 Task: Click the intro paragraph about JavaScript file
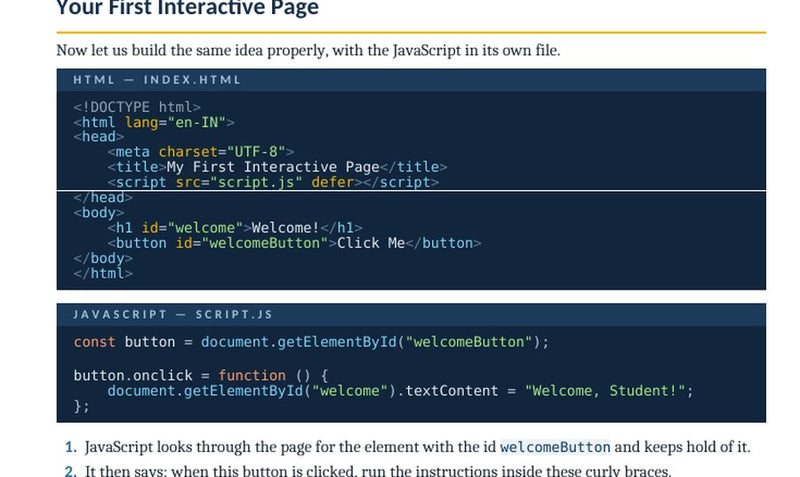pyautogui.click(x=308, y=51)
